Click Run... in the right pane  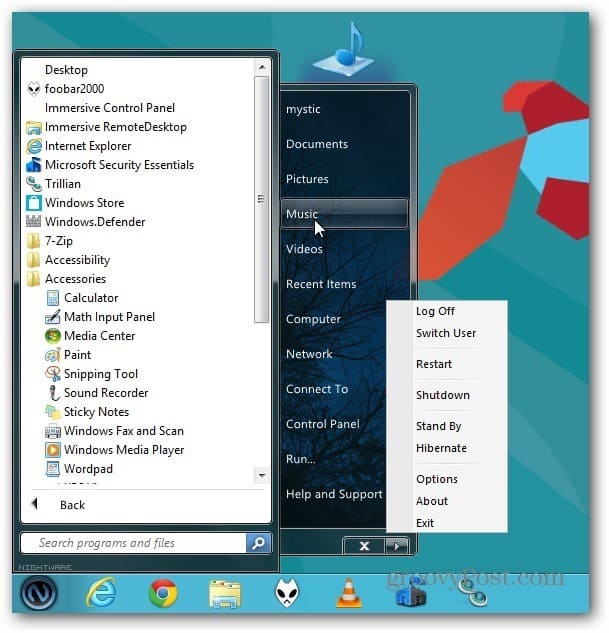click(301, 459)
